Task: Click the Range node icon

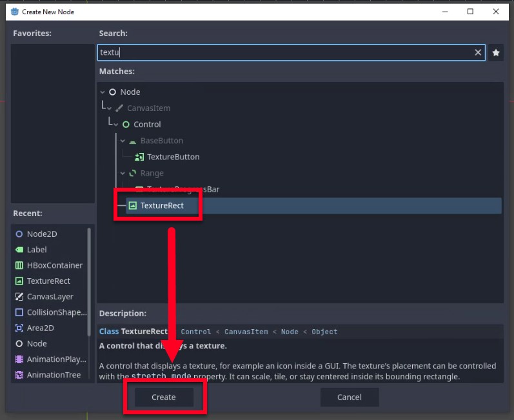Action: [x=132, y=173]
